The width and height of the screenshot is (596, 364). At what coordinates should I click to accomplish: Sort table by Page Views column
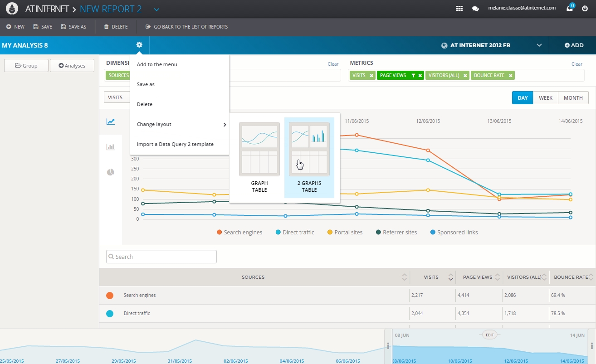coord(498,277)
